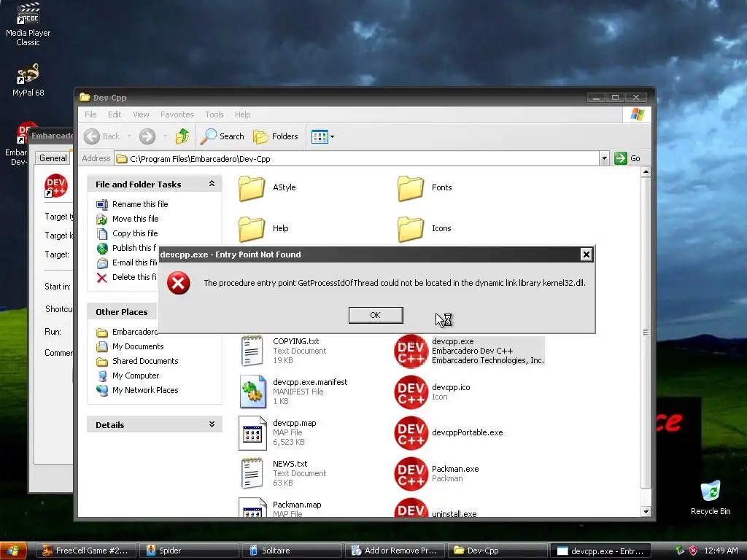
Task: Click the Back toolbar button
Action: click(x=102, y=136)
